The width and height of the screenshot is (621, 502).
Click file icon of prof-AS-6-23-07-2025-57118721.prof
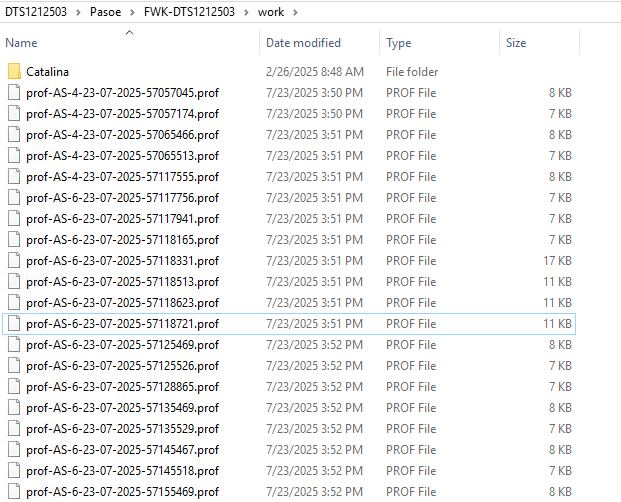[14, 323]
